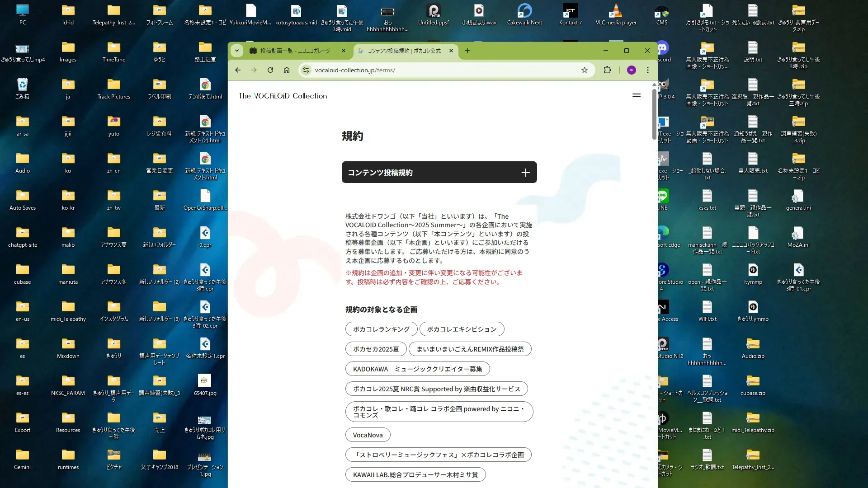Open the site hamburger menu
Image resolution: width=868 pixels, height=488 pixels.
(637, 95)
